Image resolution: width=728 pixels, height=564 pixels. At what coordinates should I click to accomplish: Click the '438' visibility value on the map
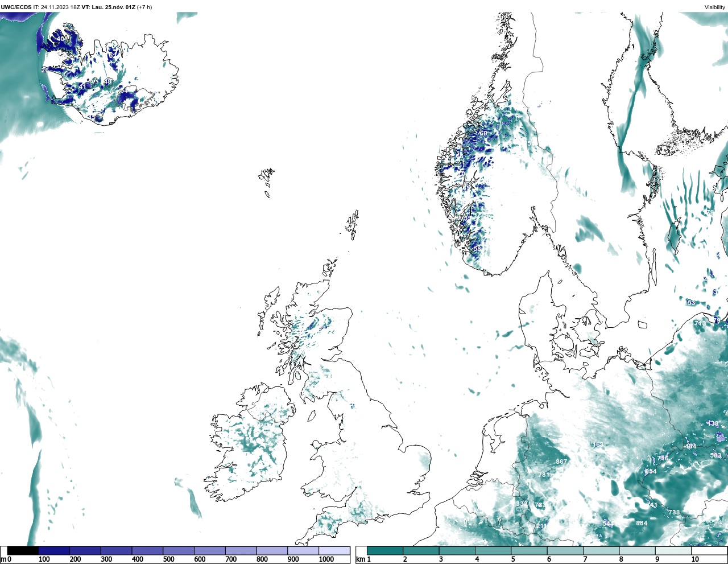point(712,423)
